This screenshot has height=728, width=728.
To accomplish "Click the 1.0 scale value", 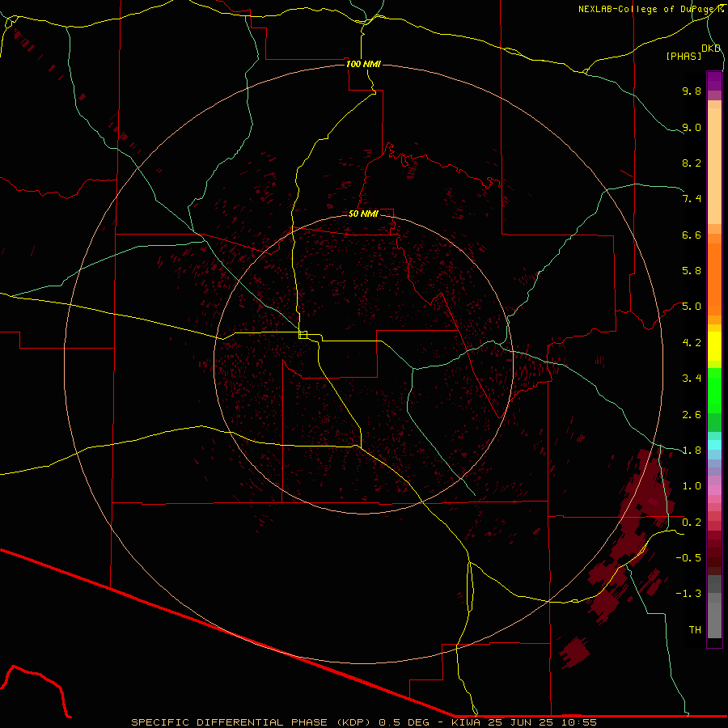I will tap(692, 486).
